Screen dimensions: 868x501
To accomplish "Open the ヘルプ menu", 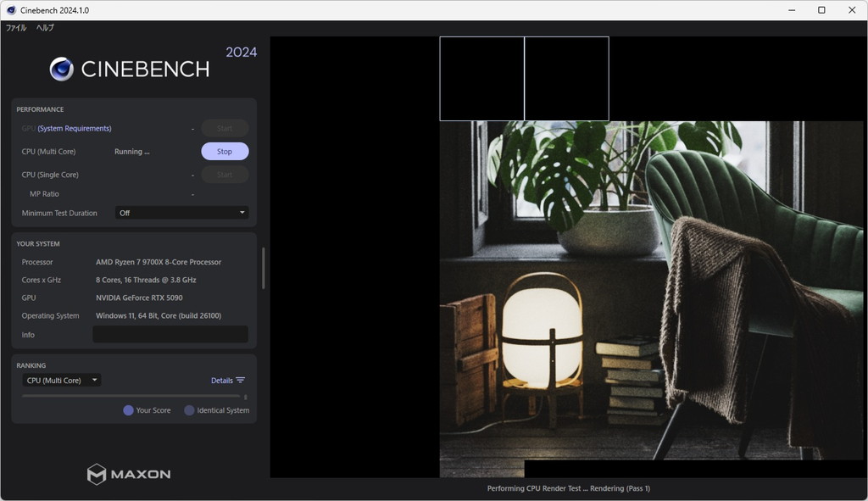I will 45,28.
